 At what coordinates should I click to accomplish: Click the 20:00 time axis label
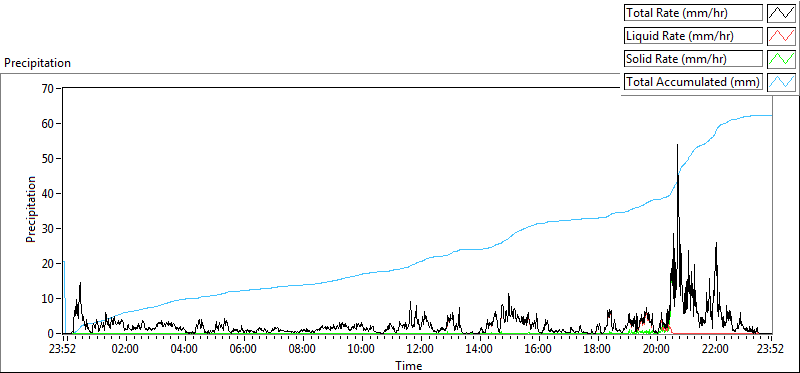[x=657, y=350]
